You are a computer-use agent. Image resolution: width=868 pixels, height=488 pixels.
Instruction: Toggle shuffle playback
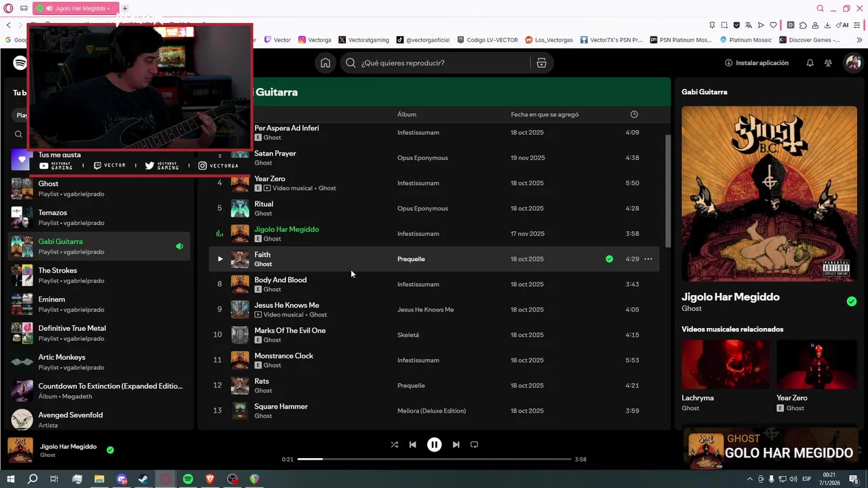tap(394, 445)
